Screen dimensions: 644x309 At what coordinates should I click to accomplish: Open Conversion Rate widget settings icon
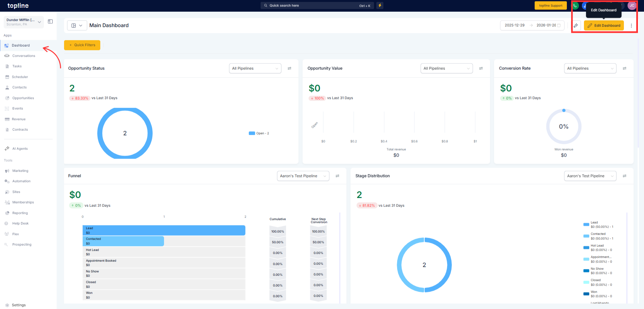(625, 68)
